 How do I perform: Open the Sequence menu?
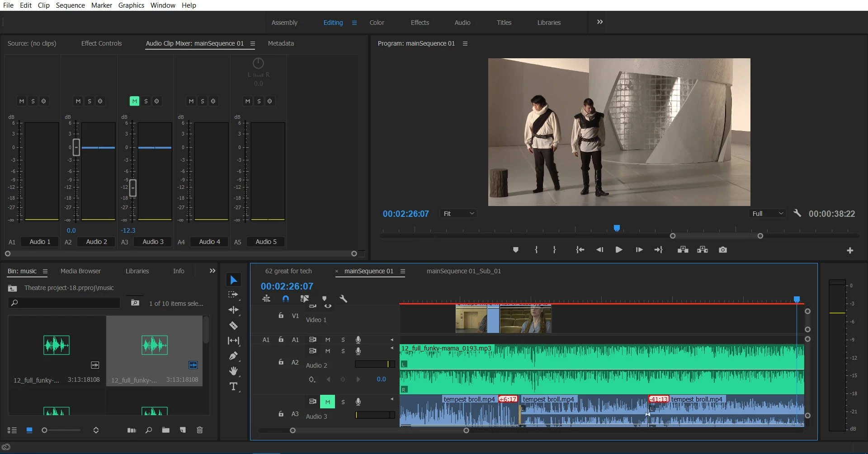tap(70, 5)
